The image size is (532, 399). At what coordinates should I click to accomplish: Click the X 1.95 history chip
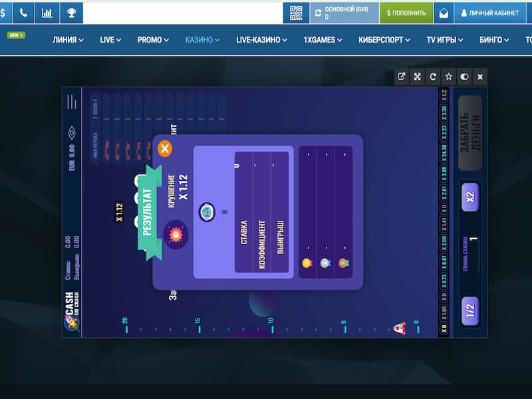tap(444, 313)
